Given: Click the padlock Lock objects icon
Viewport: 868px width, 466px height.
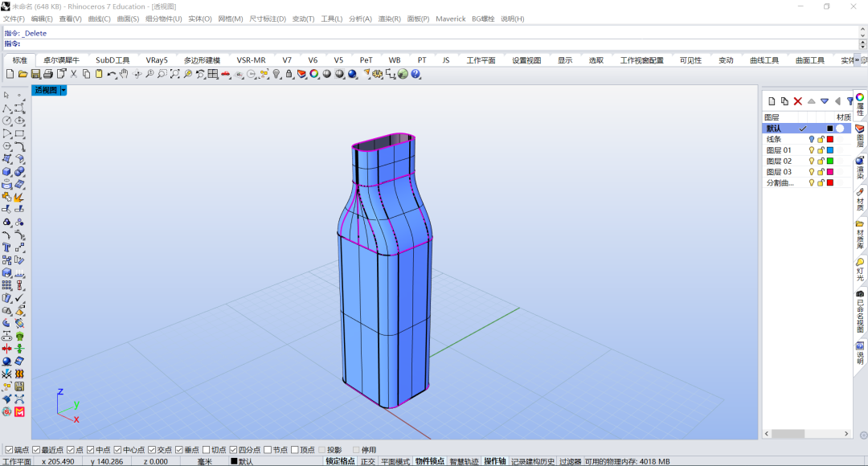Looking at the screenshot, I should coord(289,74).
